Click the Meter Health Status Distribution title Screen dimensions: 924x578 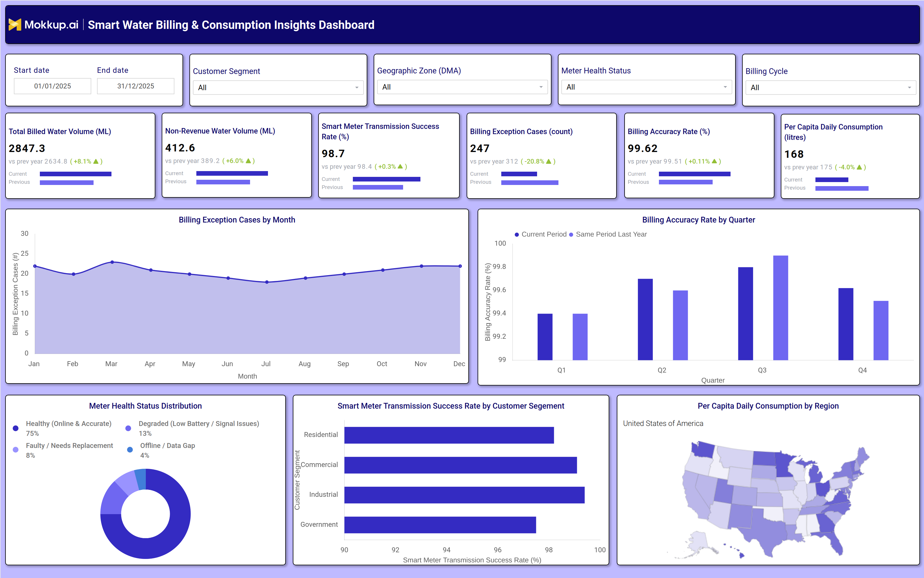[x=146, y=406]
